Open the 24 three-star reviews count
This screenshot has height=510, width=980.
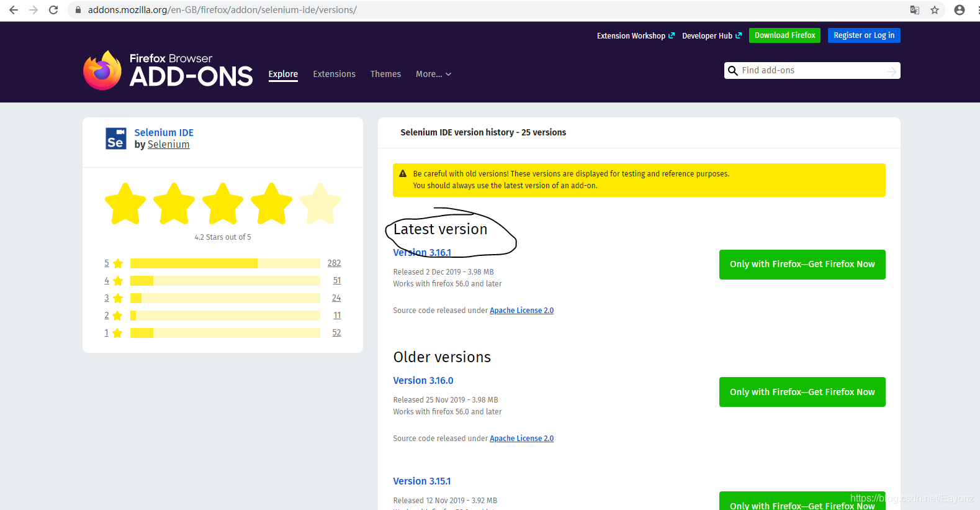coord(336,298)
